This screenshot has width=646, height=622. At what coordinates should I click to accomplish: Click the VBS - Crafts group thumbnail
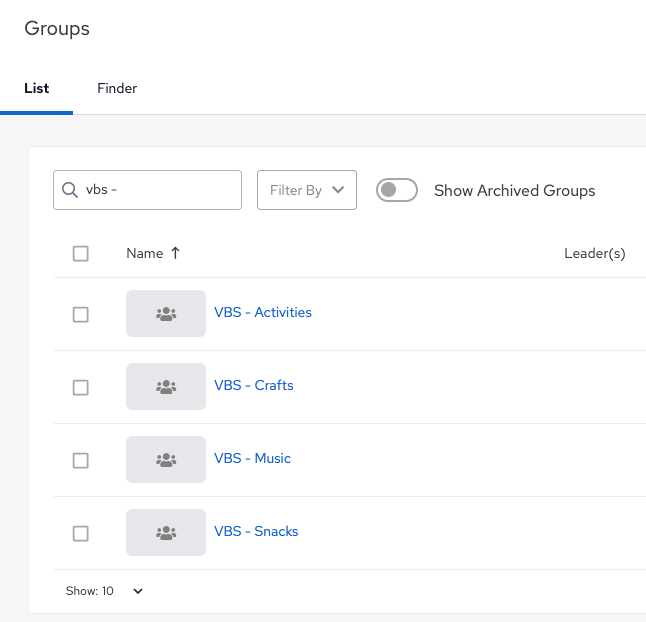[166, 386]
